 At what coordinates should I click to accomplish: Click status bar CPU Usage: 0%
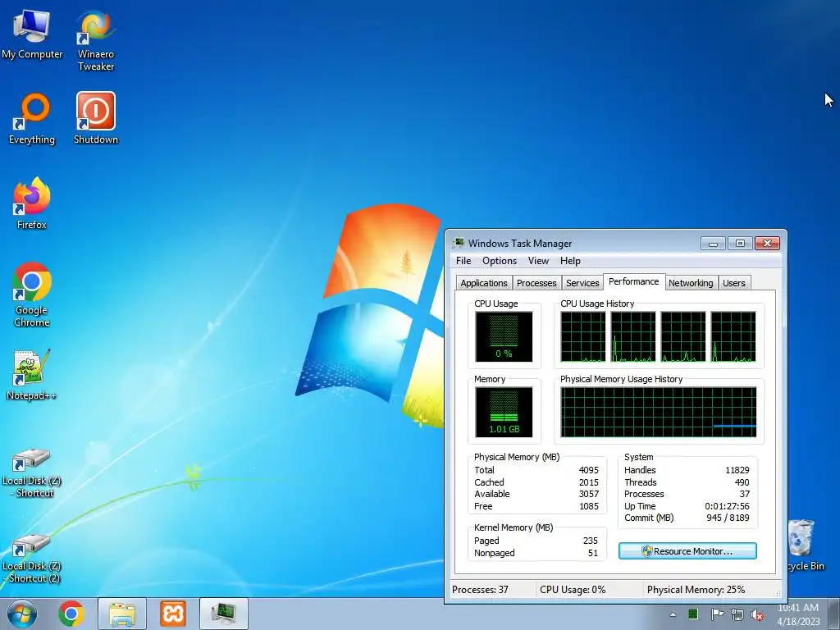pyautogui.click(x=573, y=590)
